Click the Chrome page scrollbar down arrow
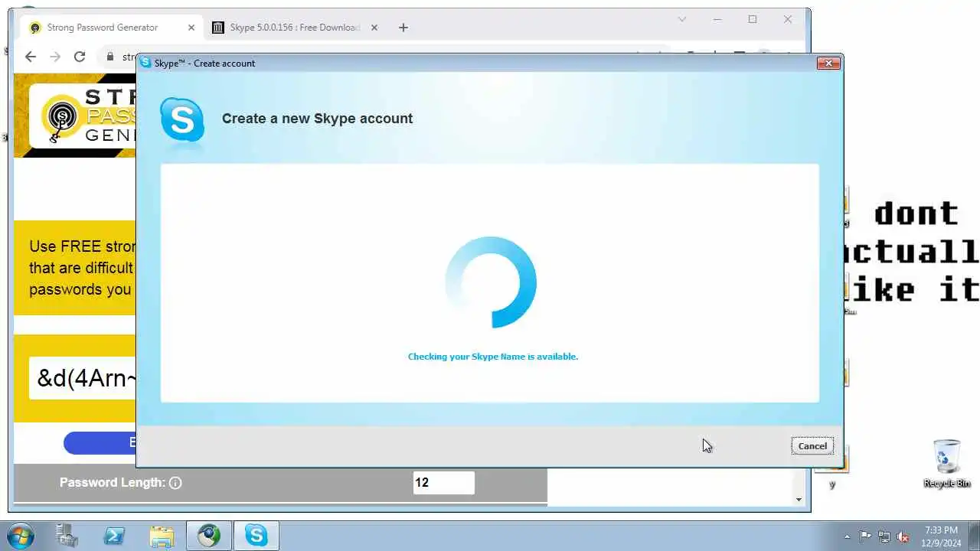Screen dimensions: 980x551 coord(799,500)
